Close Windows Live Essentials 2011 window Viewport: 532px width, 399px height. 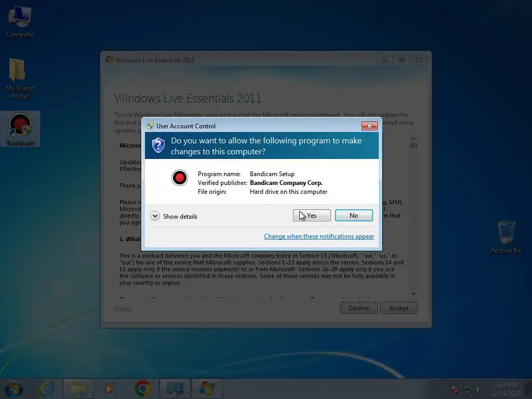[x=419, y=60]
